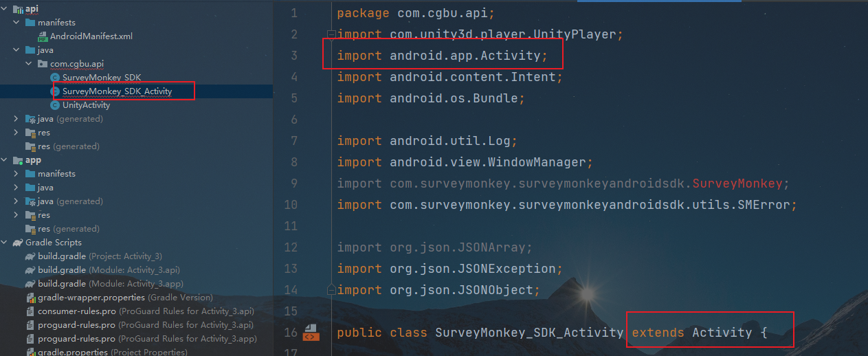The image size is (868, 356).
Task: Click android.content.Intent import text
Action: pyautogui.click(x=473, y=77)
